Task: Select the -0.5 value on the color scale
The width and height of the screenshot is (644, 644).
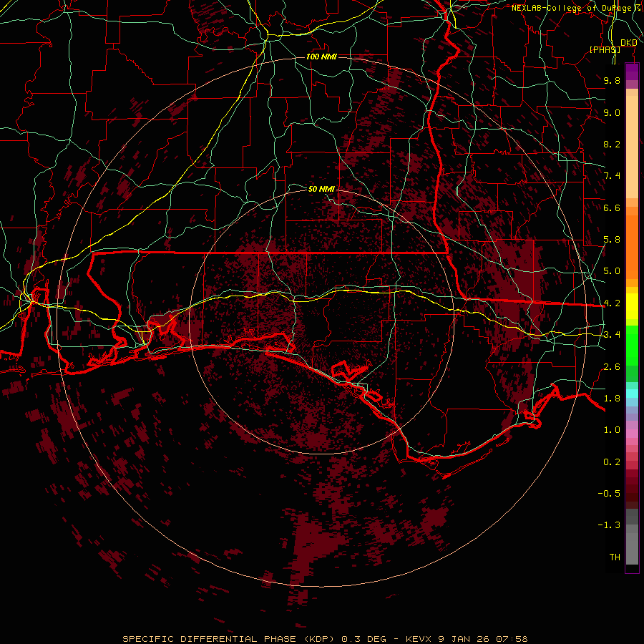Action: click(x=609, y=494)
